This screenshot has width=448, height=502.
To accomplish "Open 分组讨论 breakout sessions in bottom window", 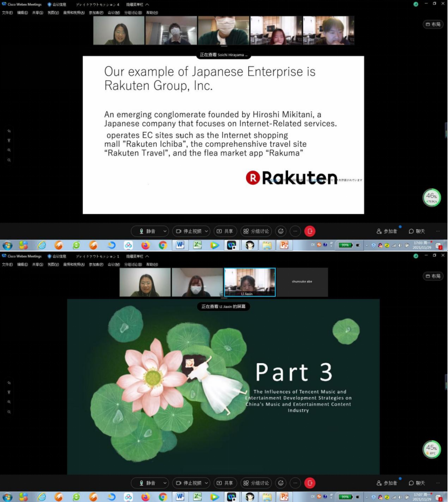I will [256, 483].
